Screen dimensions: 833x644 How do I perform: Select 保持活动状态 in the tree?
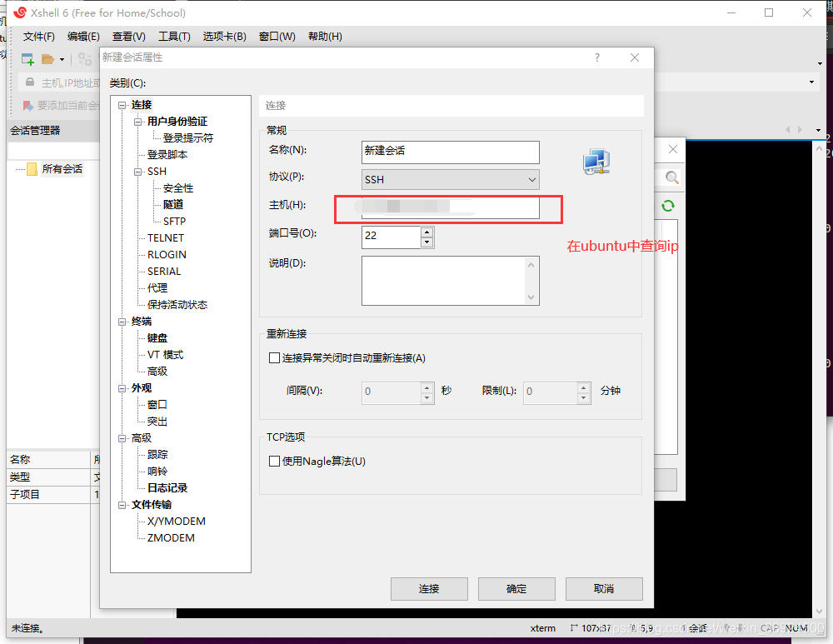click(x=177, y=304)
